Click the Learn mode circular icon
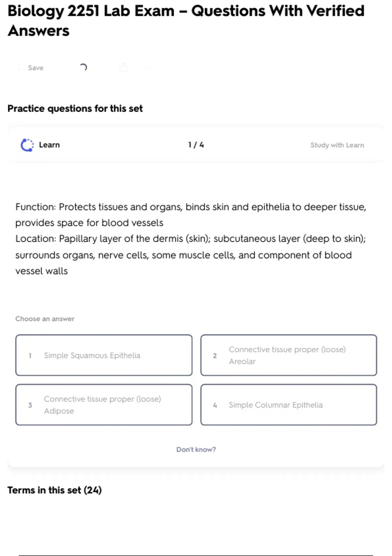Viewport: 392px width, 556px height. [x=27, y=145]
